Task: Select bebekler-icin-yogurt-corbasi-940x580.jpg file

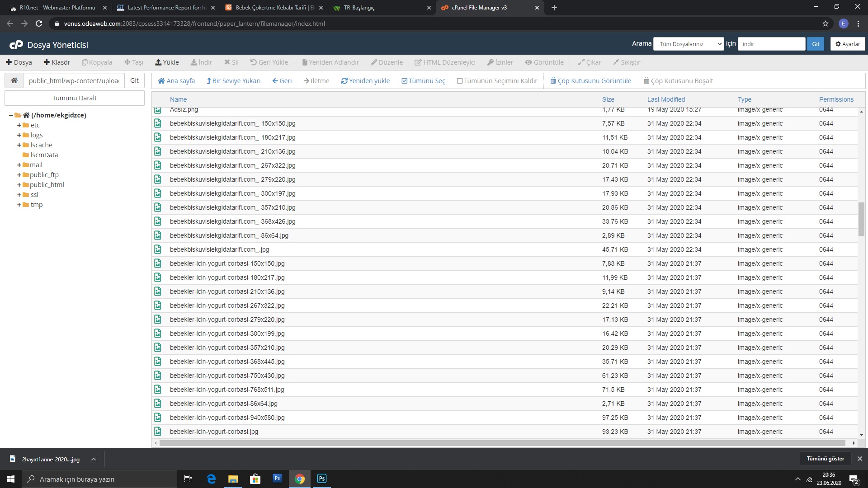Action: 505,418
